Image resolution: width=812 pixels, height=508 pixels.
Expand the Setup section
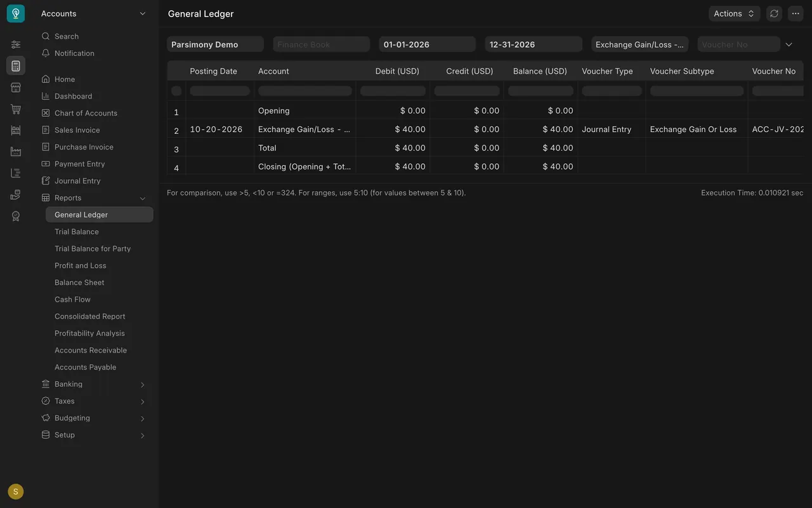143,436
